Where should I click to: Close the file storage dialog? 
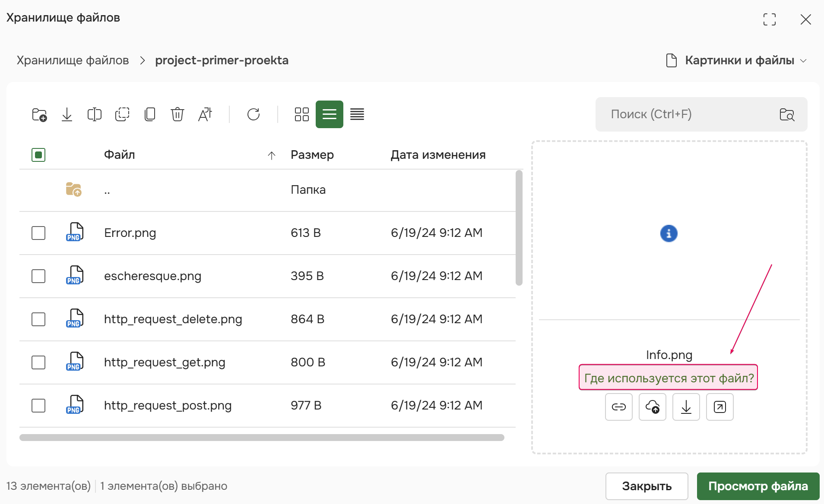tap(806, 19)
